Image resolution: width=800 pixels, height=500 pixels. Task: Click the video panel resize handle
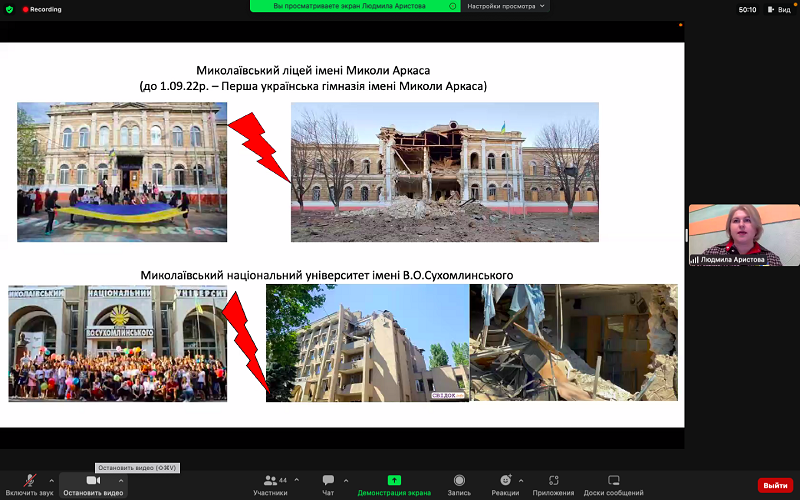click(686, 235)
